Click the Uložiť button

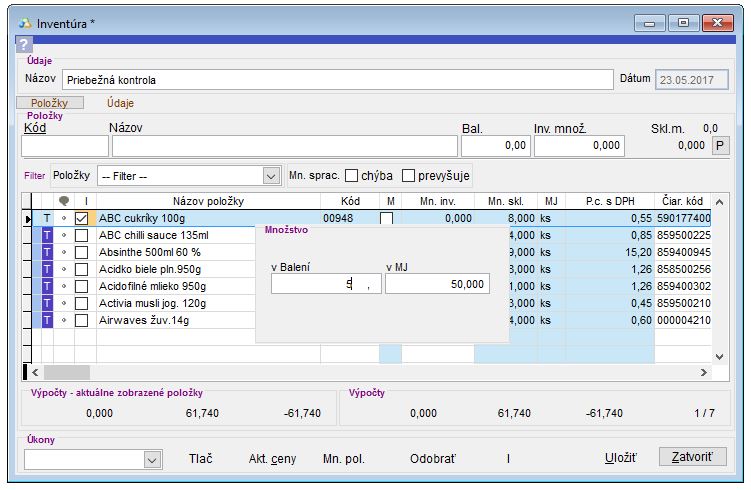pyautogui.click(x=621, y=458)
